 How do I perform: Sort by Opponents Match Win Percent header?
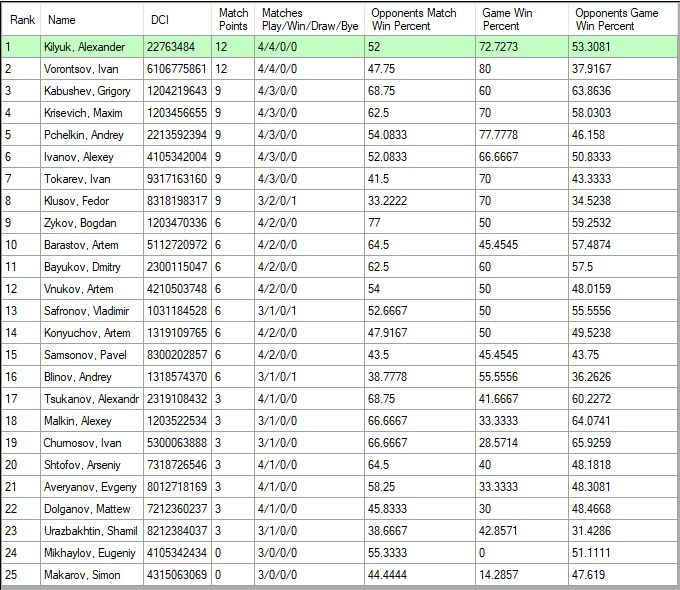(x=414, y=19)
